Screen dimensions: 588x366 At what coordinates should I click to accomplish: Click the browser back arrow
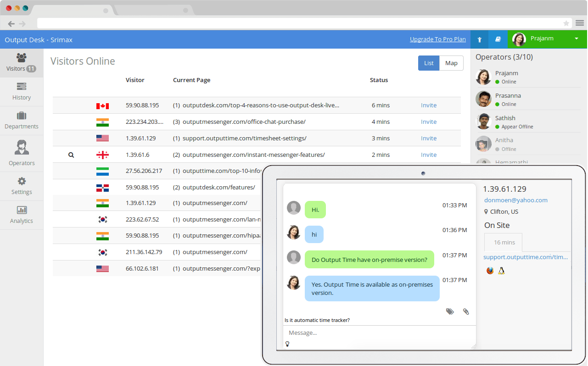(11, 23)
